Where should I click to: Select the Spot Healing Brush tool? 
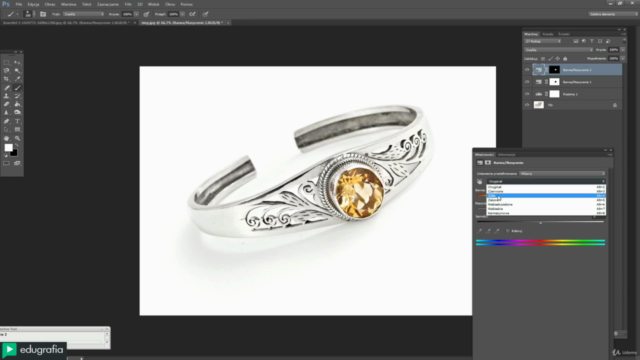click(x=7, y=88)
